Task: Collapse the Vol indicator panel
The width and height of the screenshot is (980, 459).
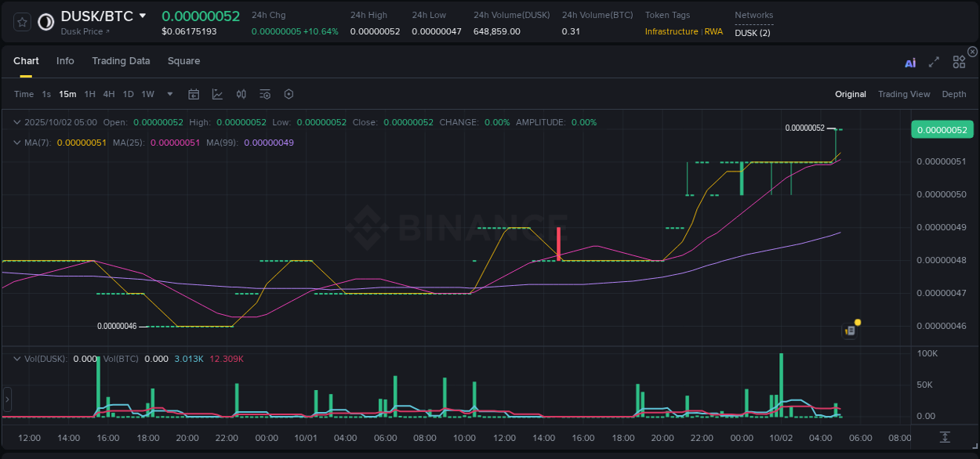Action: coord(16,358)
